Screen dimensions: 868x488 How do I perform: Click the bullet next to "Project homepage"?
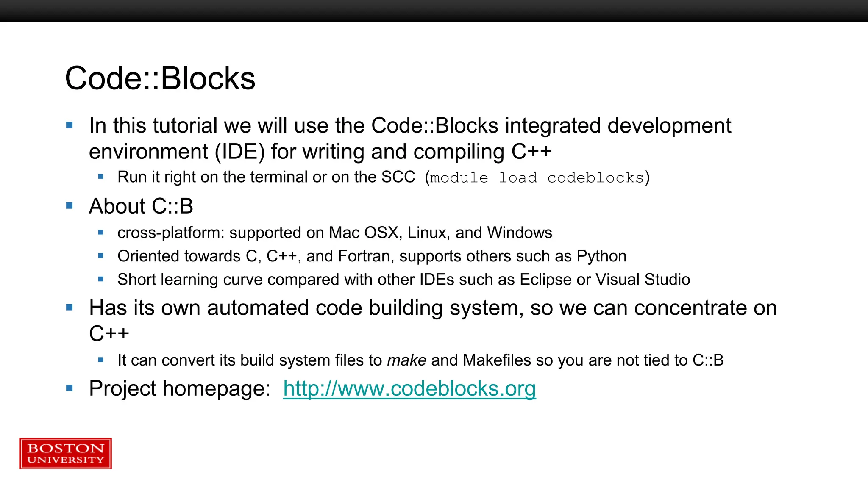[70, 388]
